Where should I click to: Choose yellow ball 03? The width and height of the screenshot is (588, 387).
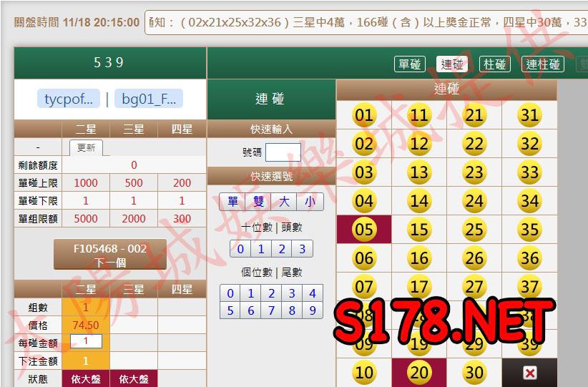(x=364, y=172)
